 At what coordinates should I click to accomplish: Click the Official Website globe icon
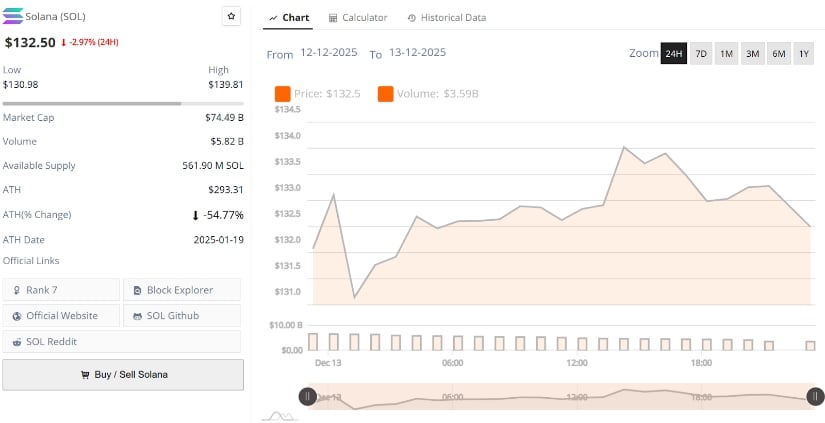(x=18, y=316)
